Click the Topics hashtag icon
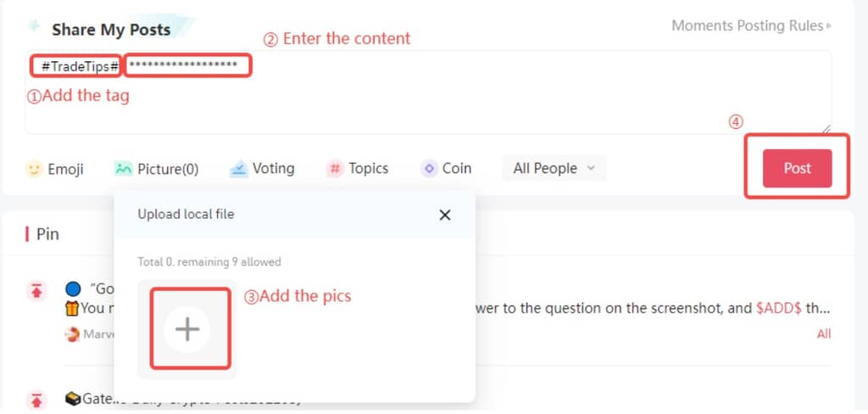 point(336,169)
